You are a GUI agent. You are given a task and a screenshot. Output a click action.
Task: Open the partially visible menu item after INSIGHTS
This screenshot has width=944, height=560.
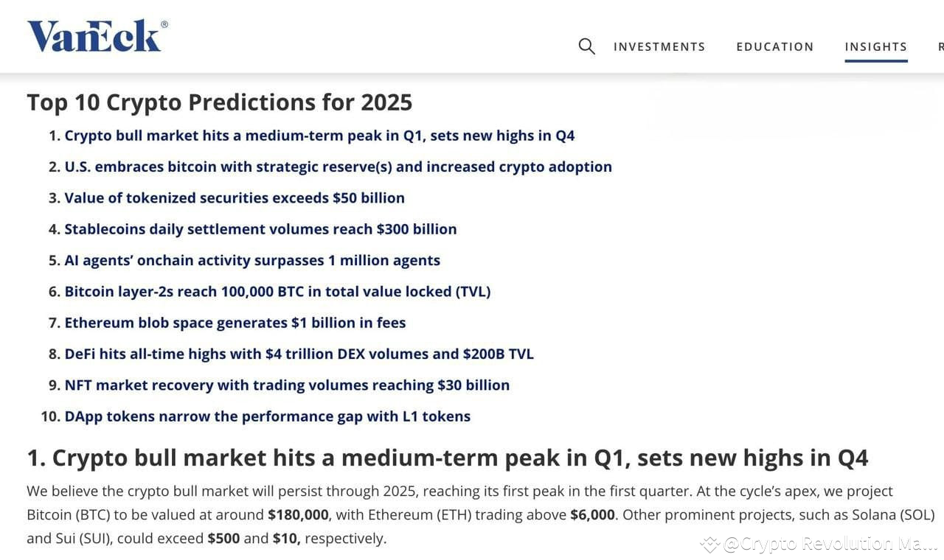pyautogui.click(x=940, y=46)
